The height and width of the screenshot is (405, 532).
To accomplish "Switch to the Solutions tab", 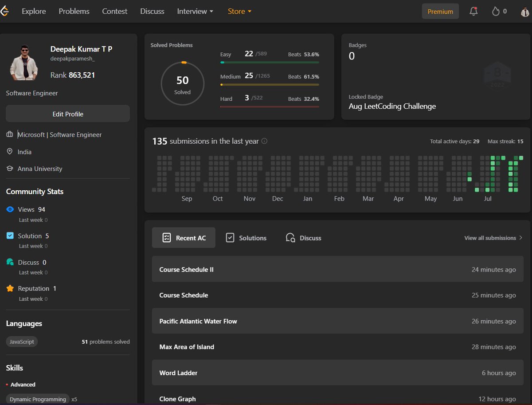I will 246,238.
